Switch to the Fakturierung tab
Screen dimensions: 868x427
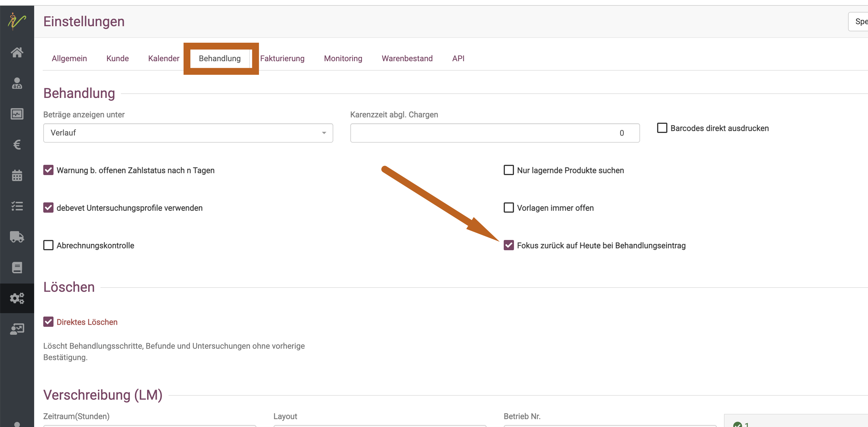click(x=282, y=58)
